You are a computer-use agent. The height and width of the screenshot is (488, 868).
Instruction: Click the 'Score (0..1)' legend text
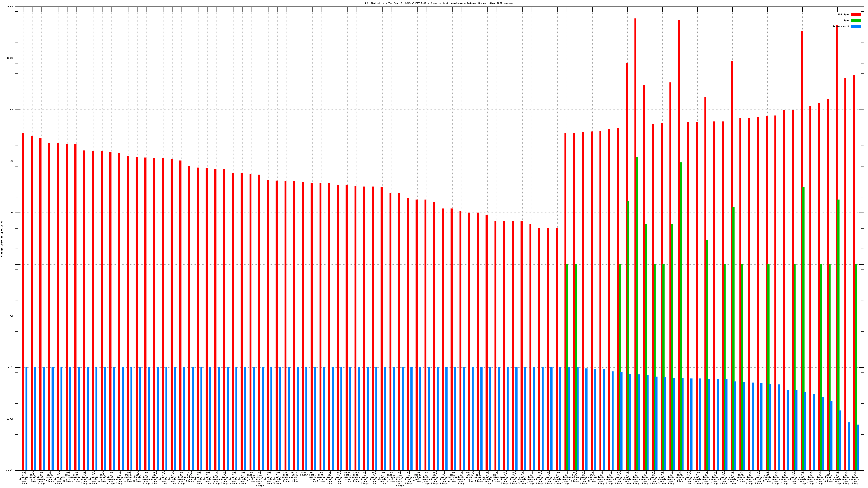pos(841,26)
